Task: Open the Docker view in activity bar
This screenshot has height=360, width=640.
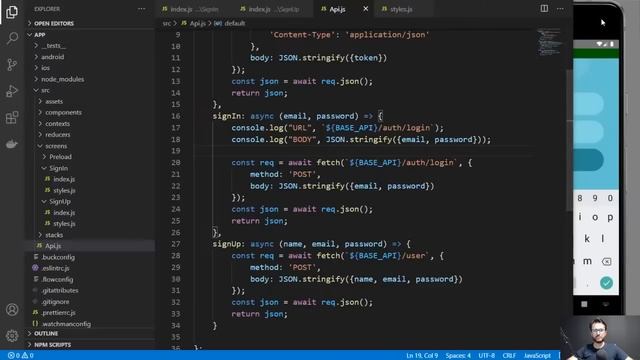Action: pos(12,144)
